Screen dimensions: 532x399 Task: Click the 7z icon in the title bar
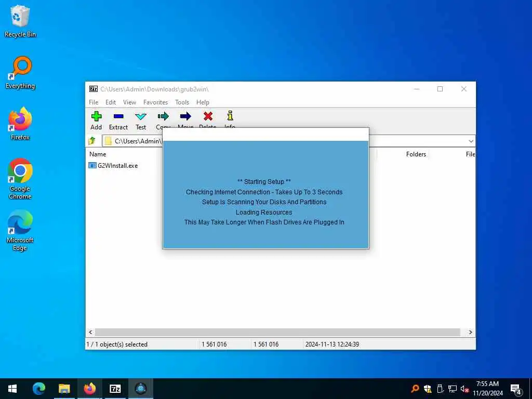(x=94, y=89)
